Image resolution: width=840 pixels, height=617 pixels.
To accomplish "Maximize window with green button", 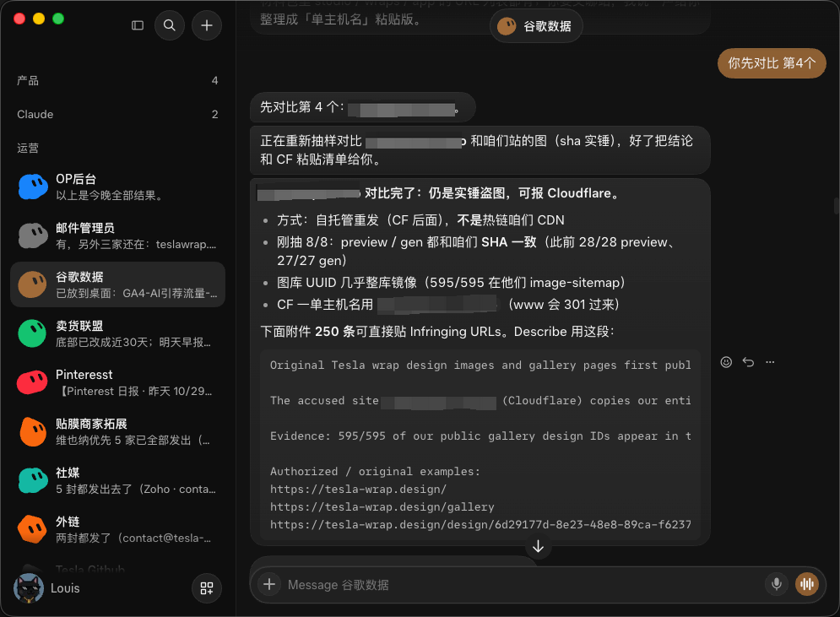I will [58, 19].
